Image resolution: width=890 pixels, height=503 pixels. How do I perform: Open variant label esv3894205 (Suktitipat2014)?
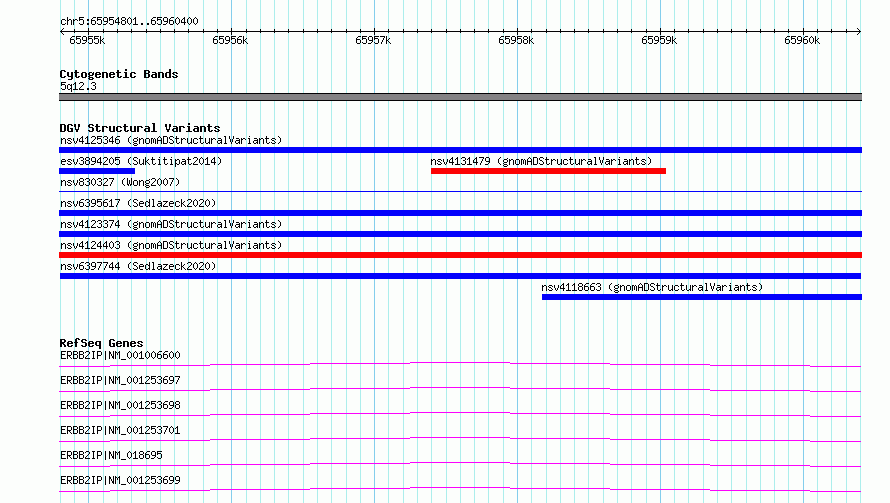[141, 161]
